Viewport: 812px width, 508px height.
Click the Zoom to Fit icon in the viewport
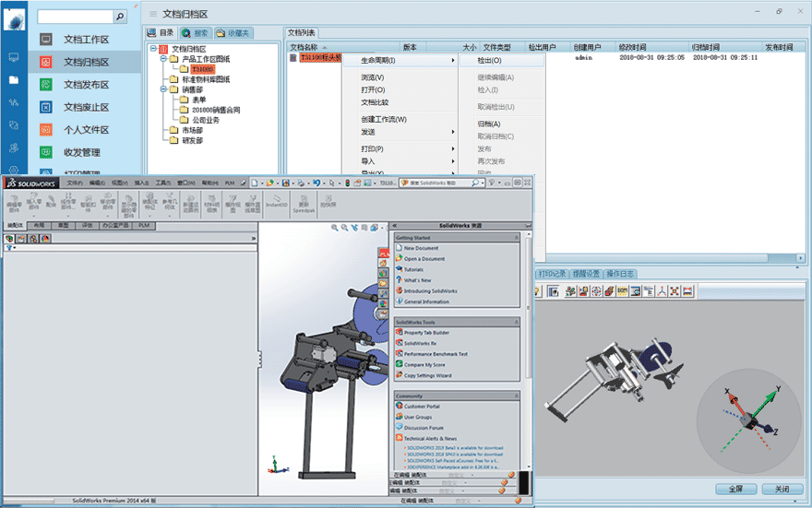335,228
